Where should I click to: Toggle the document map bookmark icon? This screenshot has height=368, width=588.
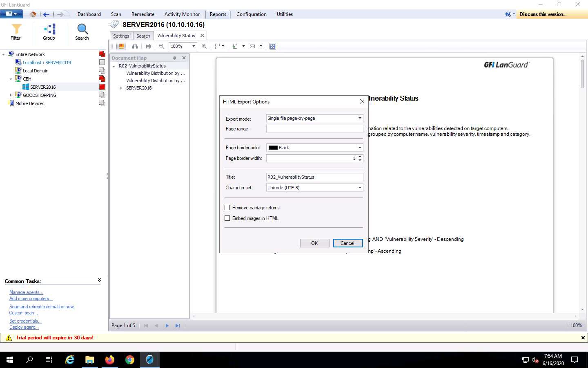[x=121, y=46]
